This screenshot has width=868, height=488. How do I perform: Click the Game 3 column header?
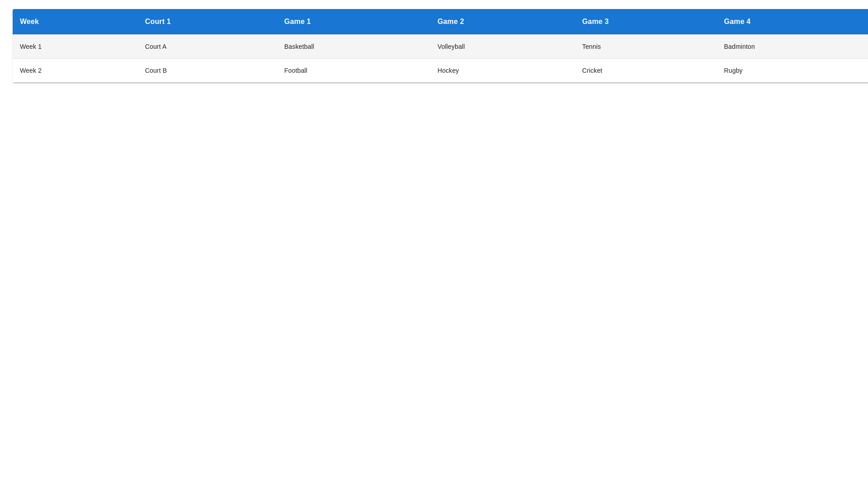[595, 21]
